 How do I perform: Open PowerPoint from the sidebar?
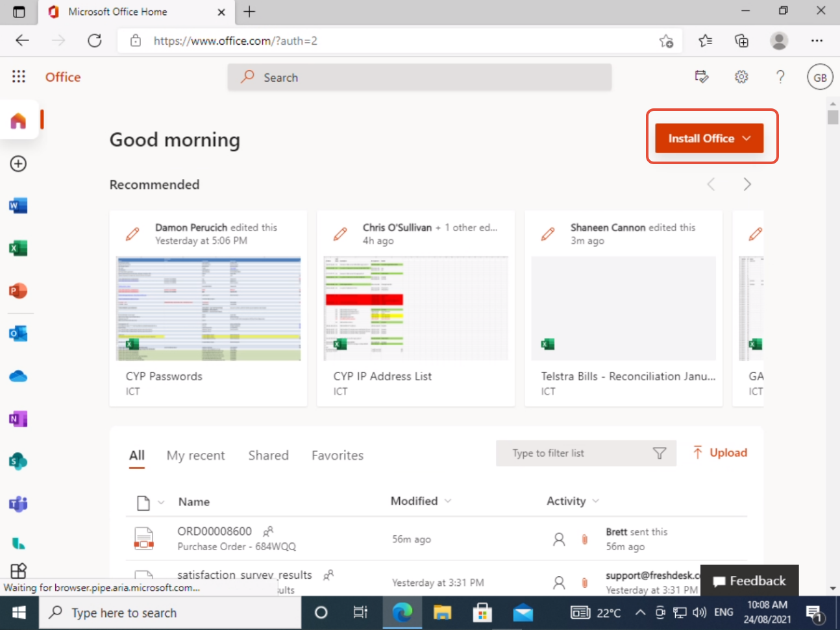pos(18,291)
